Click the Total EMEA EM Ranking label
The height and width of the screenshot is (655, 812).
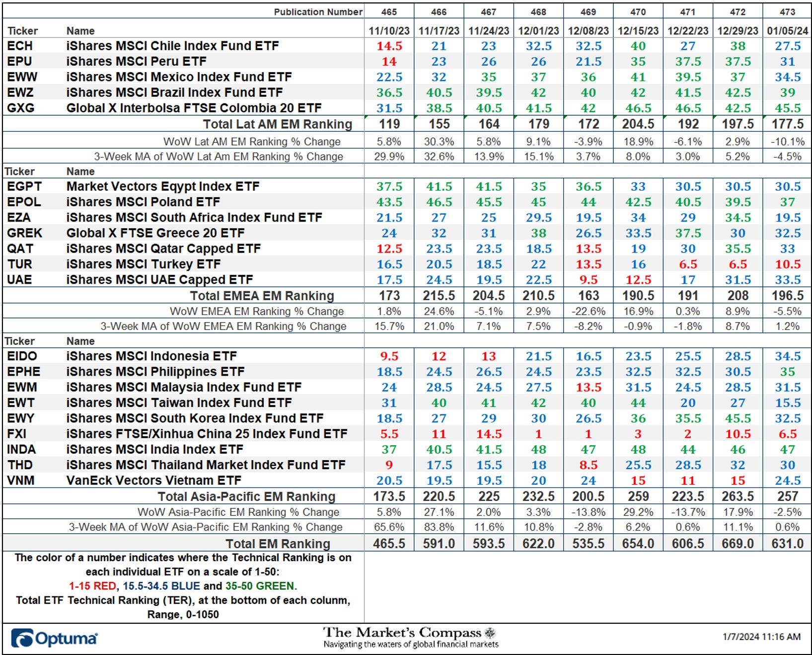coord(262,296)
